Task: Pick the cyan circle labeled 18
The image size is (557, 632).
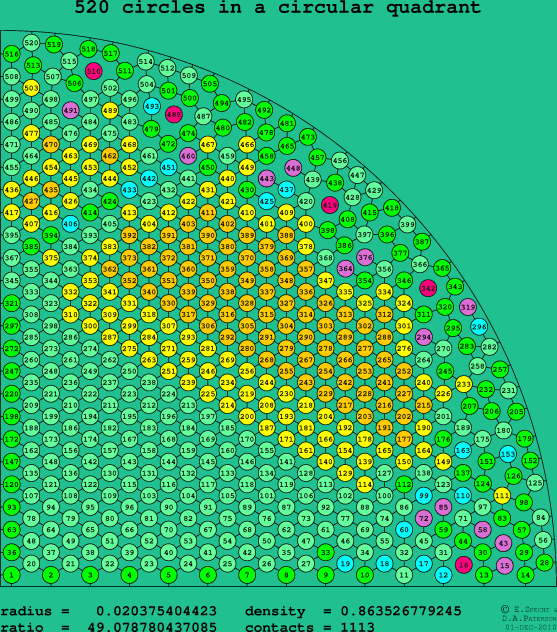Action: [x=384, y=563]
